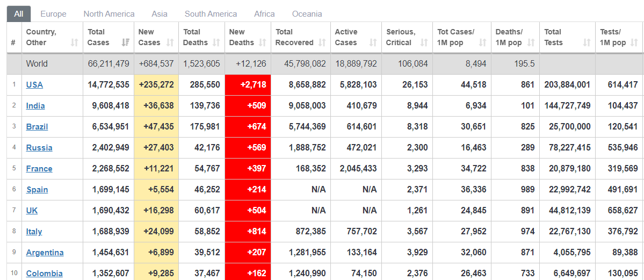Show the Oceania tab
Image resolution: width=644 pixels, height=280 pixels.
click(307, 14)
